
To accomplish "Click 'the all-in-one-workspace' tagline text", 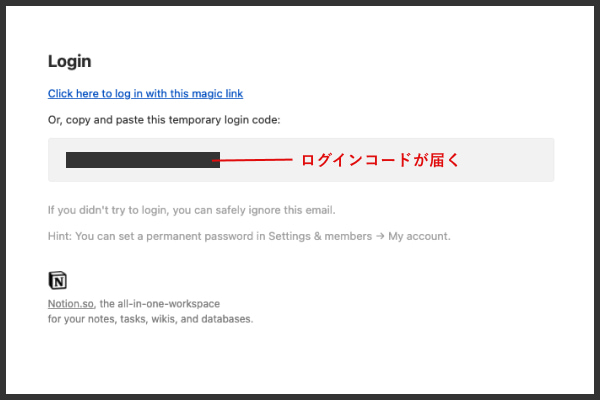I will [x=160, y=304].
